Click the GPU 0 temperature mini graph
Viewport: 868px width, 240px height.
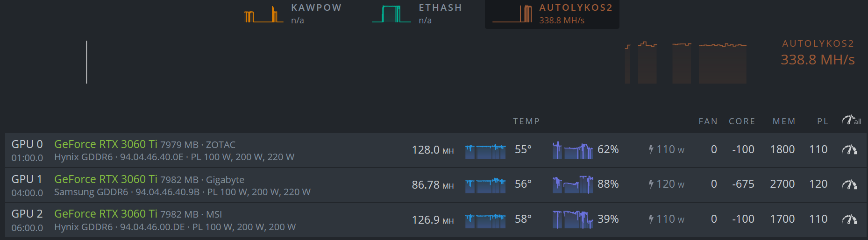pos(485,151)
